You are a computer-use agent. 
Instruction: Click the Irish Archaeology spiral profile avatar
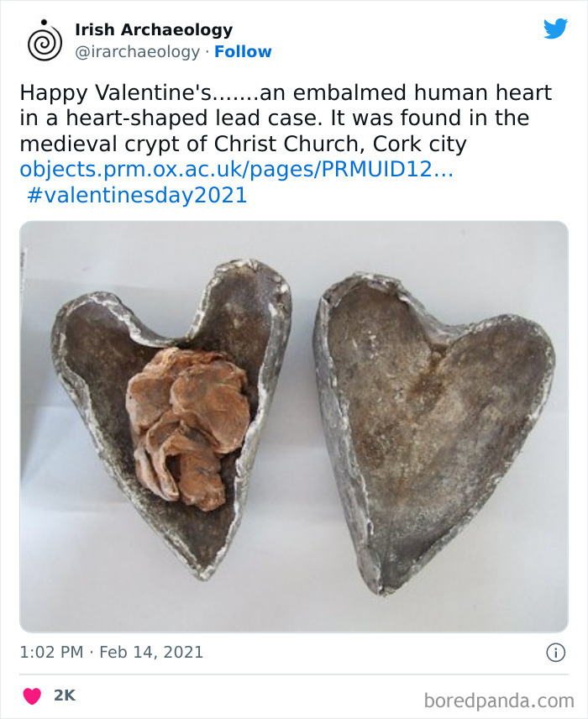tap(45, 40)
